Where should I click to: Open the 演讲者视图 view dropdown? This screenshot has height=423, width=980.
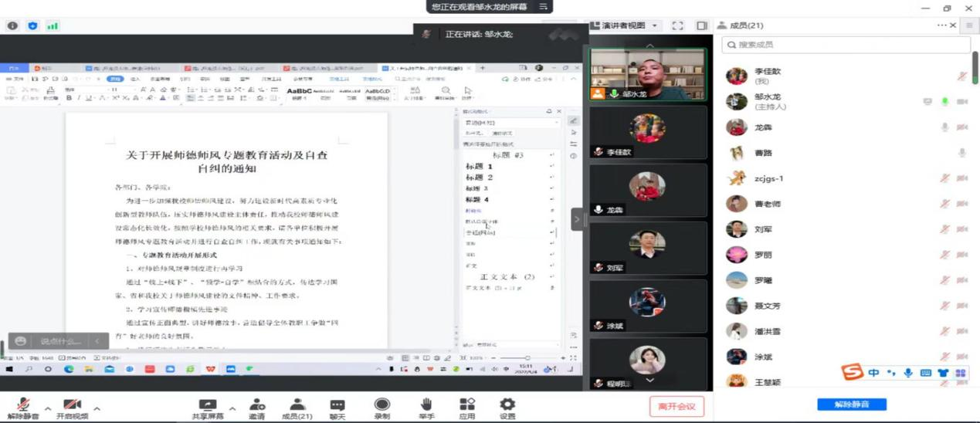[x=624, y=25]
